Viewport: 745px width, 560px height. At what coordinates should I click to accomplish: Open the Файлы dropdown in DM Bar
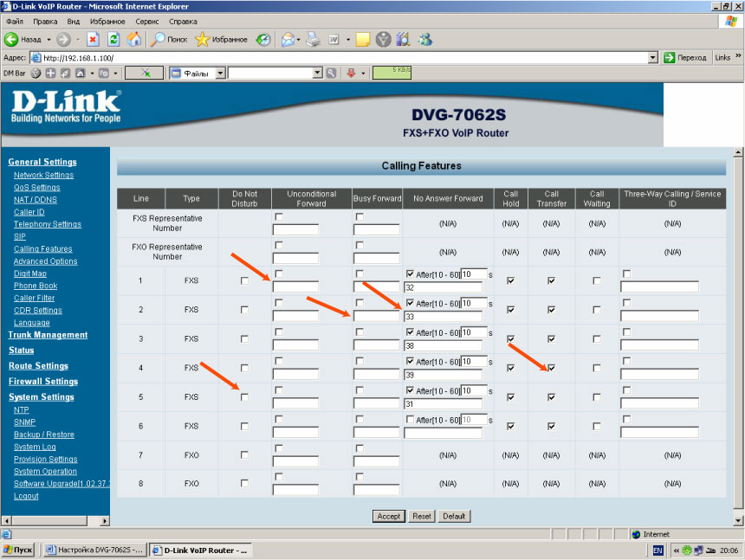point(220,74)
